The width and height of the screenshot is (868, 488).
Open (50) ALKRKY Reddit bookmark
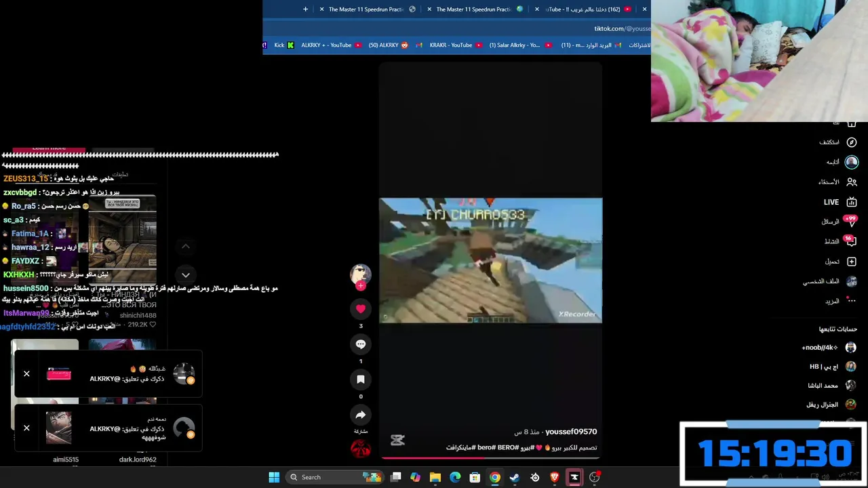point(389,45)
